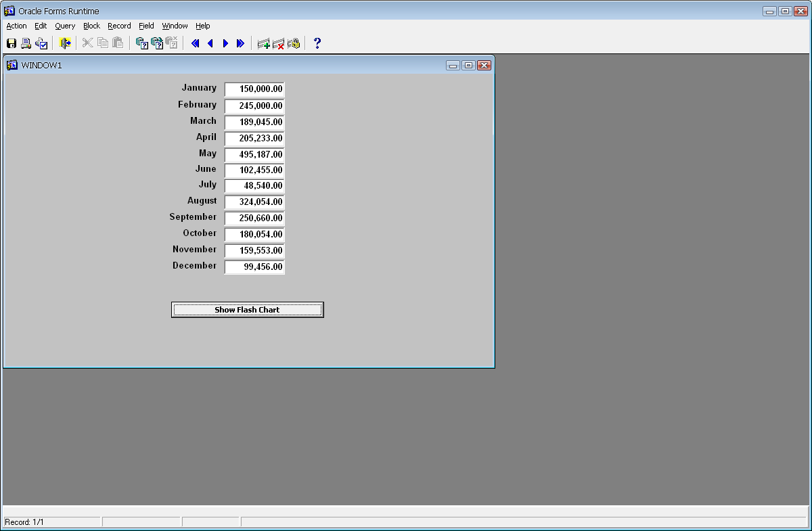Click the Remove Record icon

pyautogui.click(x=279, y=43)
